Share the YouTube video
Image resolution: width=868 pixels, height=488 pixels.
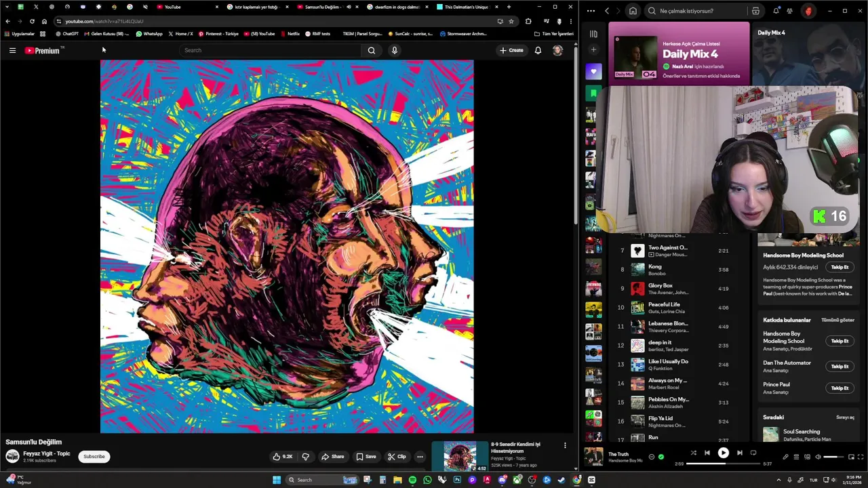click(332, 457)
